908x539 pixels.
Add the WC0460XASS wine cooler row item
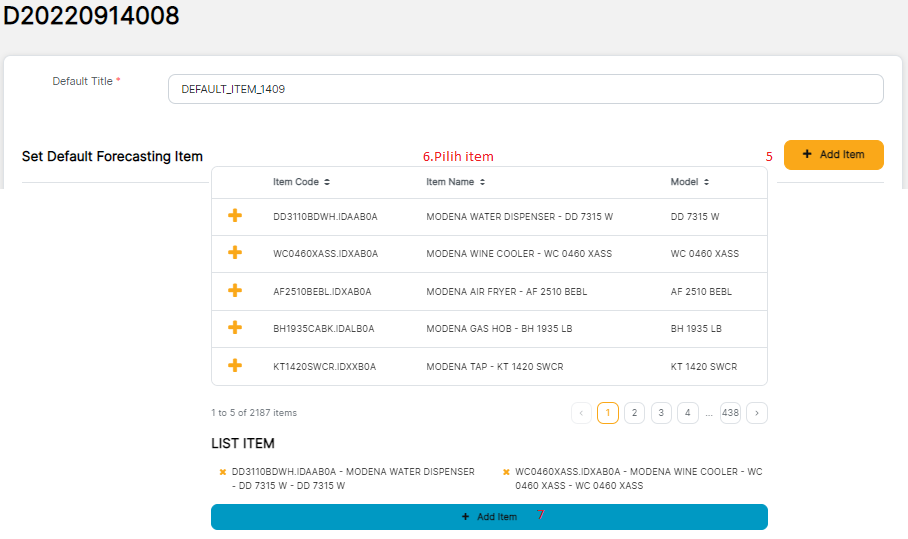235,253
